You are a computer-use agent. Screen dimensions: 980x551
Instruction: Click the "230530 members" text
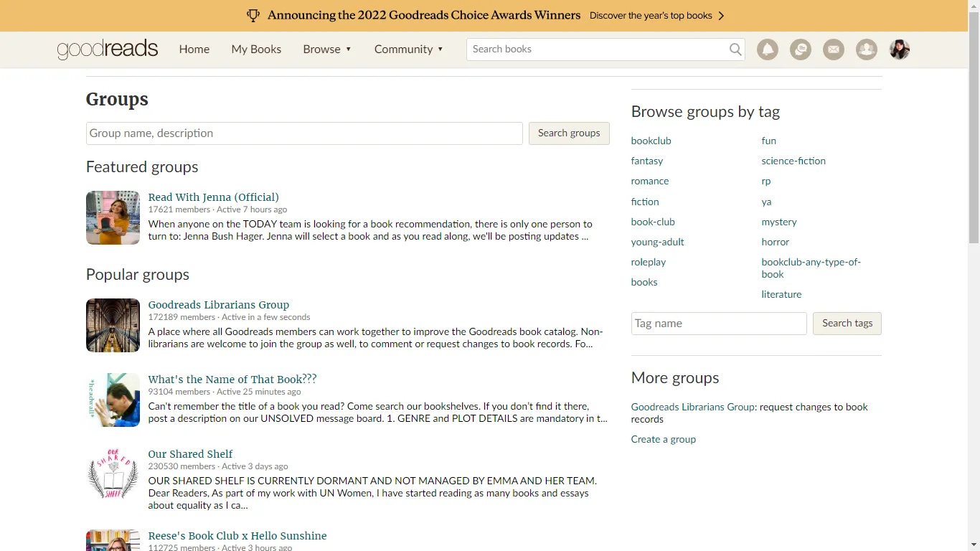[x=182, y=466]
